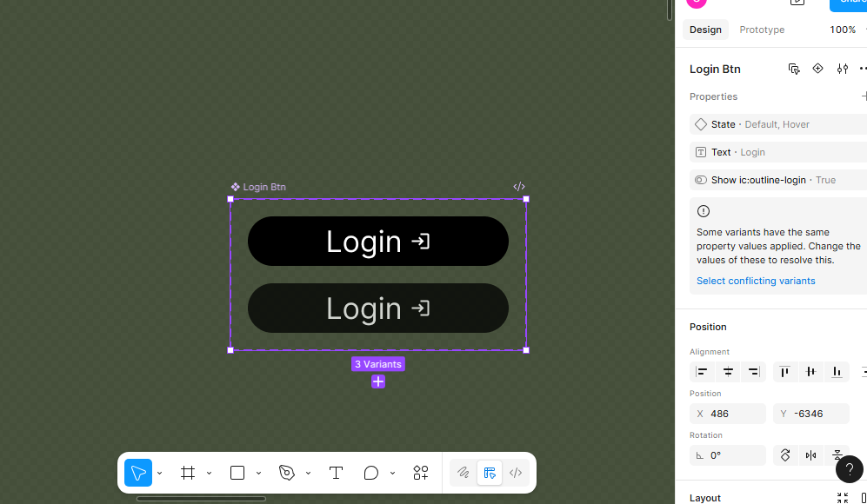Click the add variant plus button
Screen dimensions: 867x504
[378, 381]
